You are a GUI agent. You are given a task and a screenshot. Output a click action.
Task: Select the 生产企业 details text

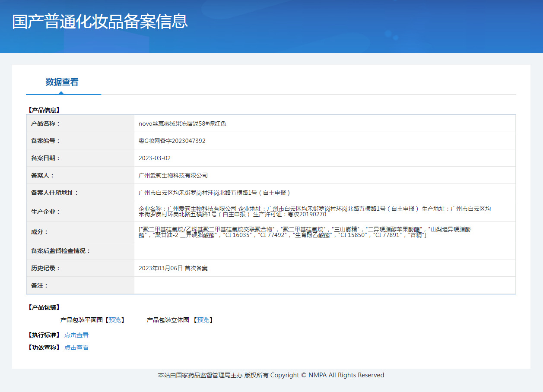tap(314, 211)
